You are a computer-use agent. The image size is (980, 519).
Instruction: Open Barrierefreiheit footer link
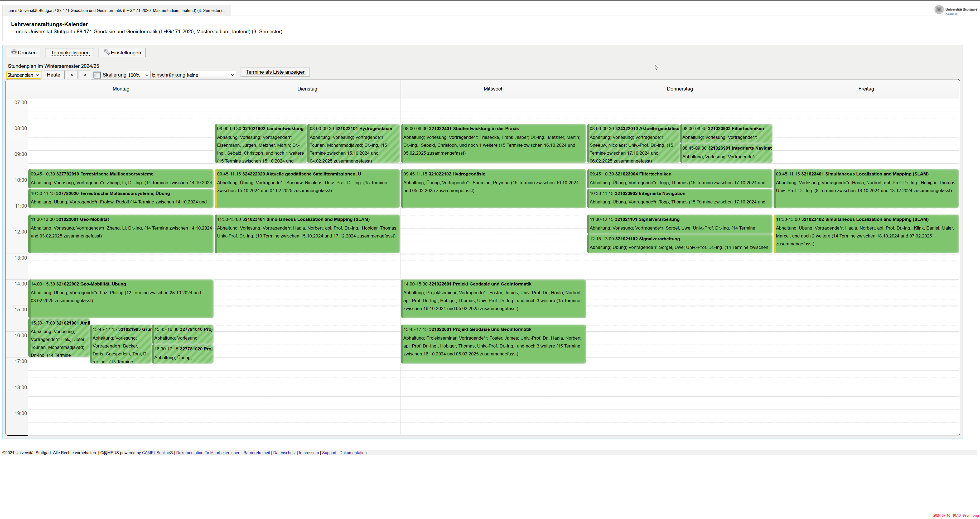257,453
